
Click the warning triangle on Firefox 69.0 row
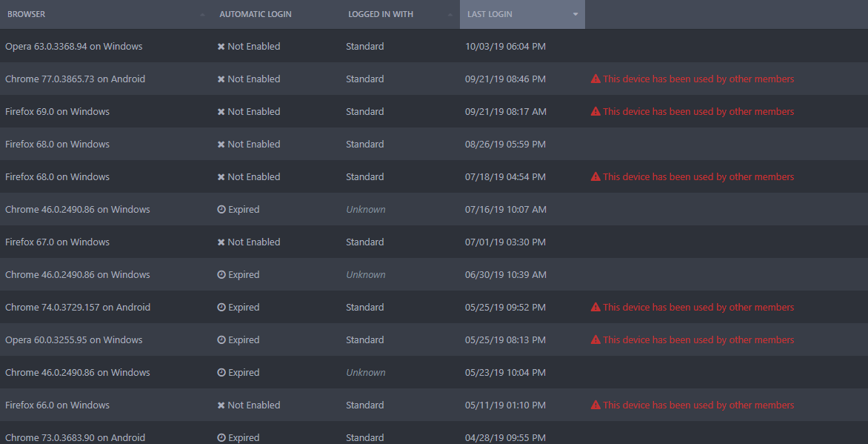[595, 111]
